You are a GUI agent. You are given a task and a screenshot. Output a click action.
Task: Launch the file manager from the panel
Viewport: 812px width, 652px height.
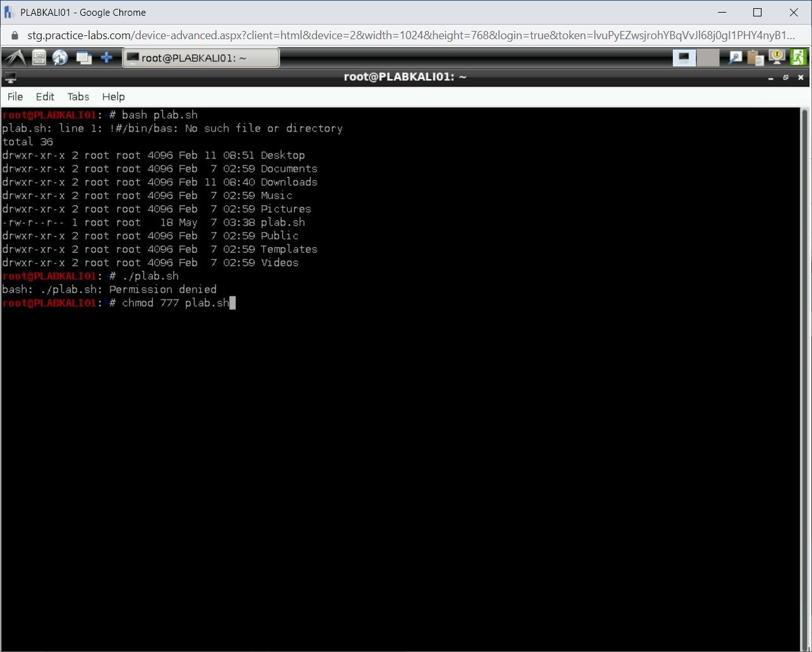(x=39, y=58)
